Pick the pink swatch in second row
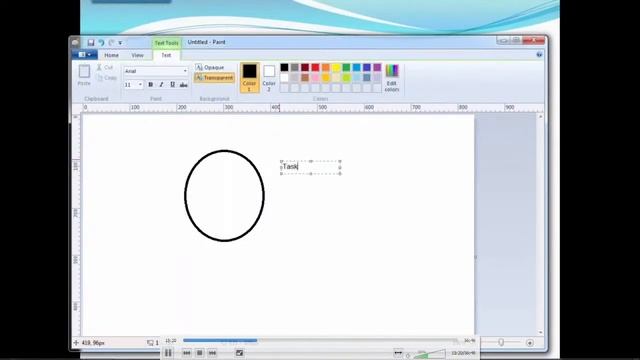640x360 pixels. tap(316, 78)
